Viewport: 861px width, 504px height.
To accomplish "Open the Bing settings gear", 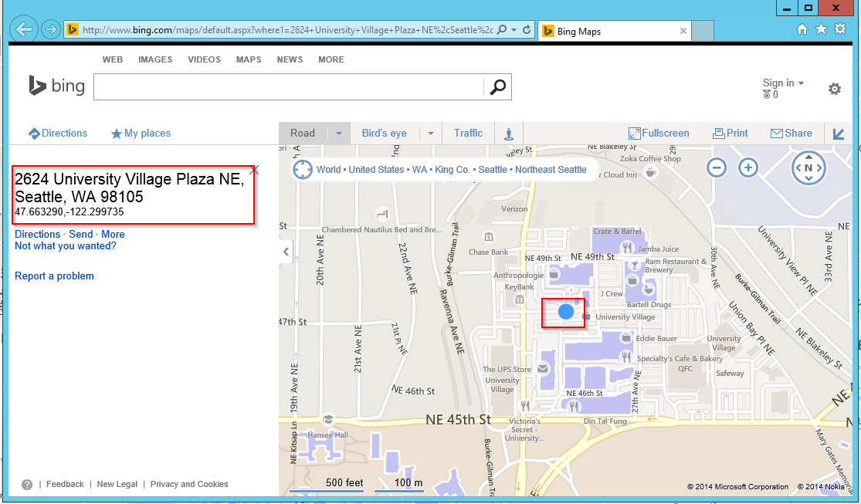I will click(834, 89).
